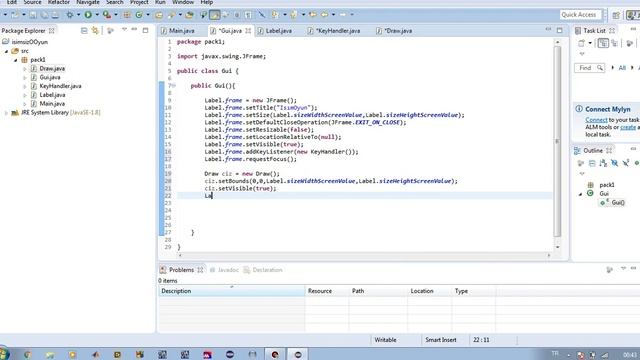Click the Open Type icon

159,15
